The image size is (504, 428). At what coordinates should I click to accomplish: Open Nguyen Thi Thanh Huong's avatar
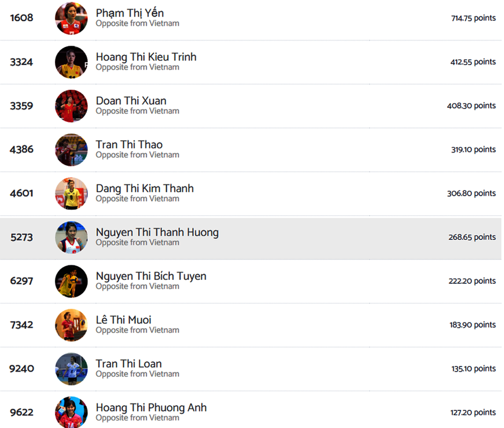click(x=71, y=237)
